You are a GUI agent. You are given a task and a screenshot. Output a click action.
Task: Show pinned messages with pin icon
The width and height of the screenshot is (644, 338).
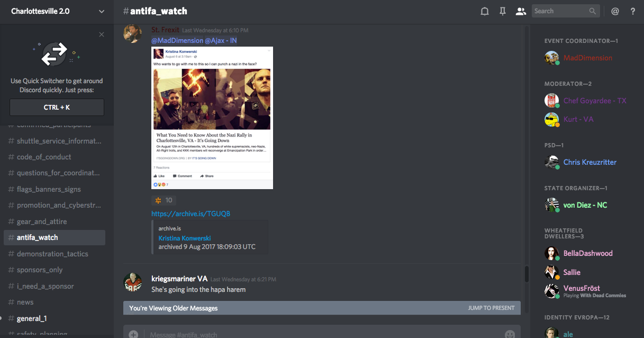point(503,11)
